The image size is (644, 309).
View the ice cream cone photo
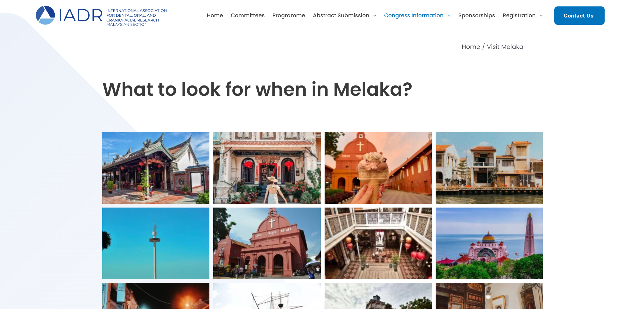[378, 168]
